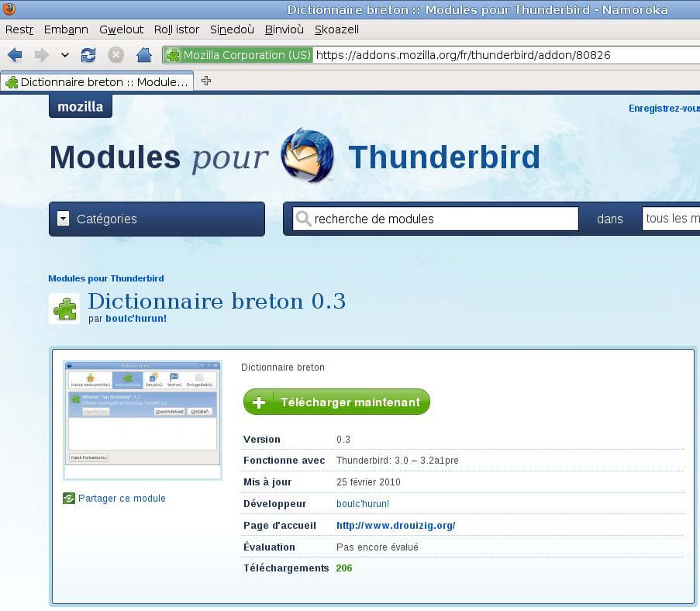Click the mozilla logo tab at page top
Image resolution: width=700 pixels, height=611 pixels.
80,106
